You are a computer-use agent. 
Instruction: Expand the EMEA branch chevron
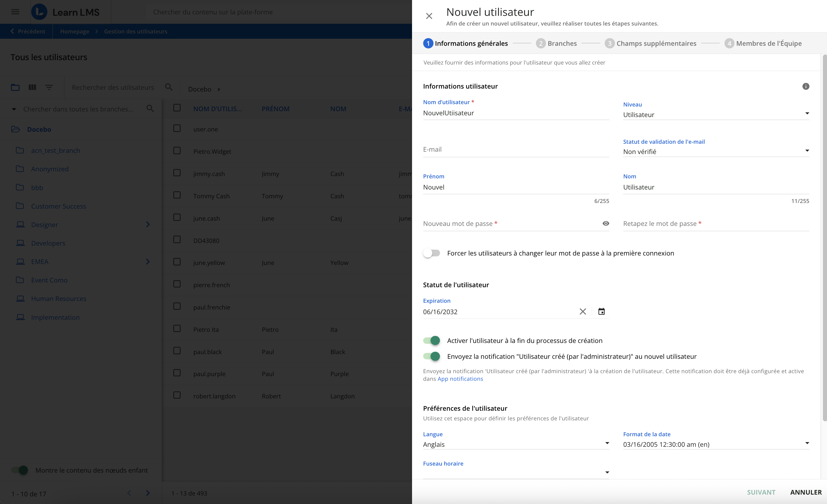pos(148,262)
